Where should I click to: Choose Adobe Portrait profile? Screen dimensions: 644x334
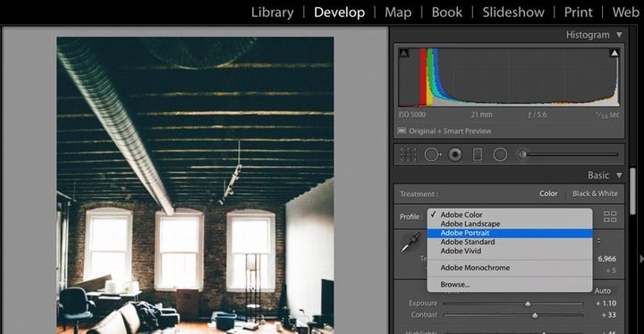[510, 233]
